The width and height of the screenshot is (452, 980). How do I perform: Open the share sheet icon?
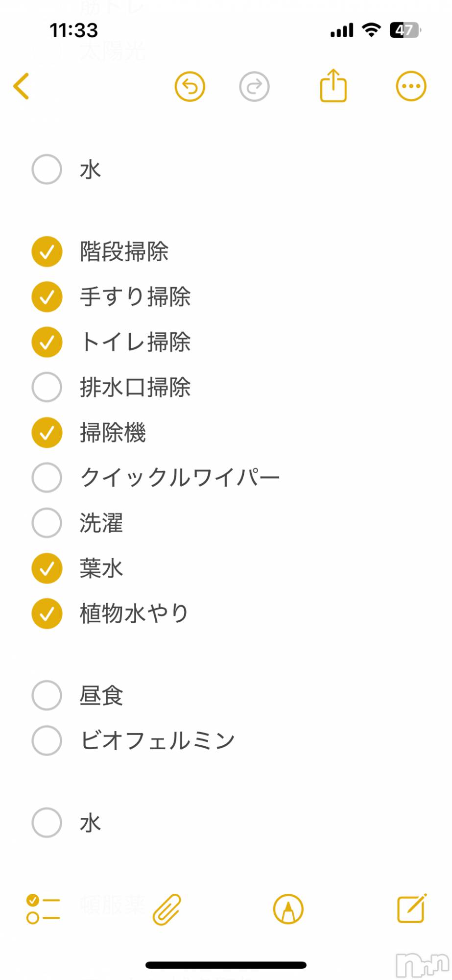(x=333, y=86)
